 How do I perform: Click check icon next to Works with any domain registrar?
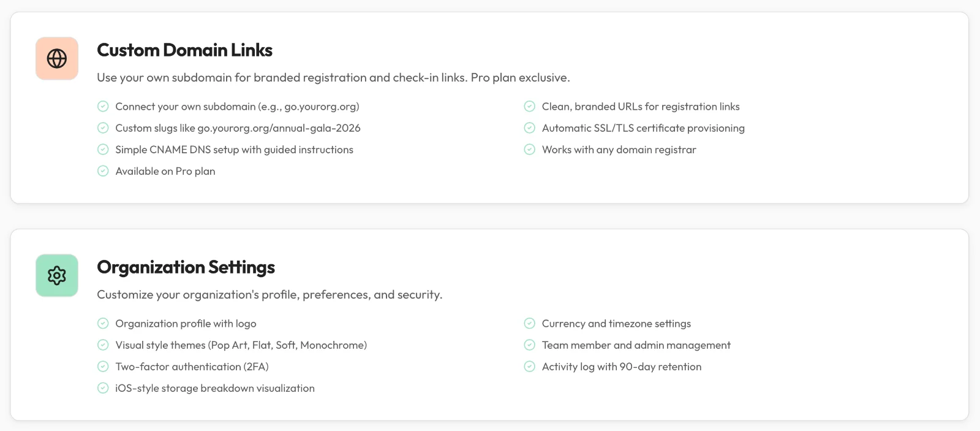530,150
